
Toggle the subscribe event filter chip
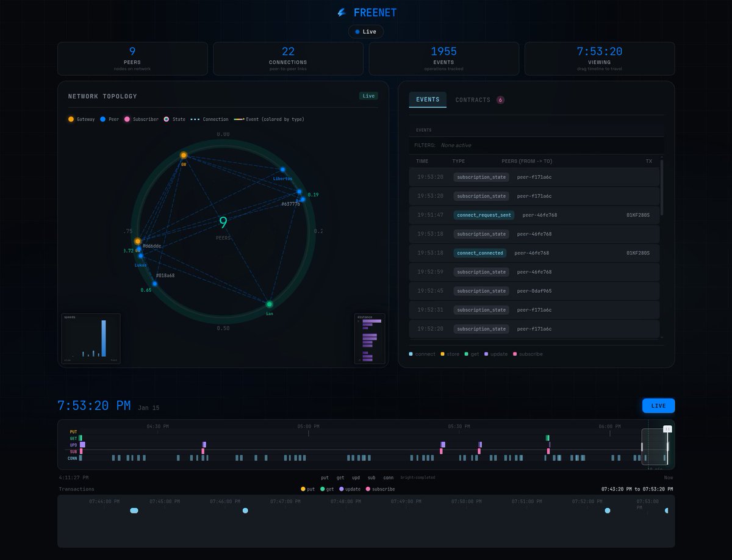tap(528, 354)
